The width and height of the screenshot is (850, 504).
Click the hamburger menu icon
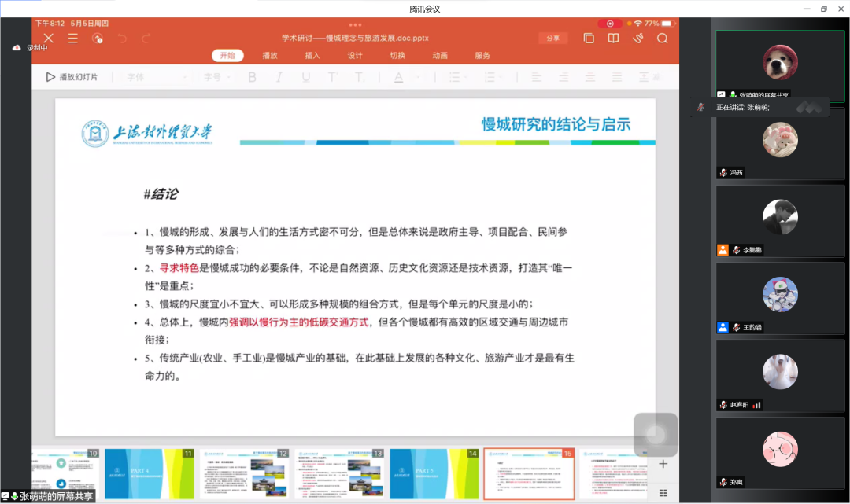click(72, 38)
